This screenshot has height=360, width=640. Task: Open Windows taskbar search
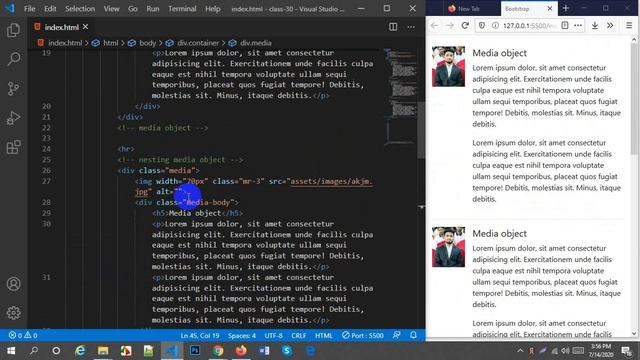click(x=33, y=351)
